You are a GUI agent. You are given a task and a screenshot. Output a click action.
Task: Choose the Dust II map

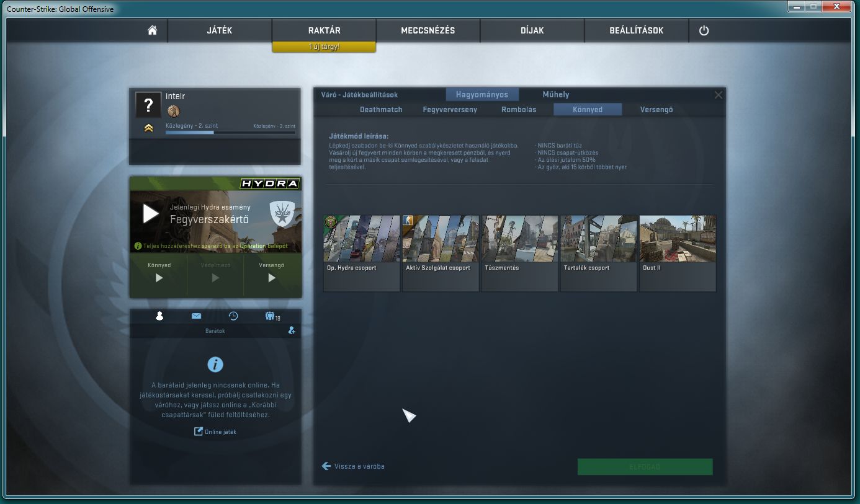[x=678, y=254]
